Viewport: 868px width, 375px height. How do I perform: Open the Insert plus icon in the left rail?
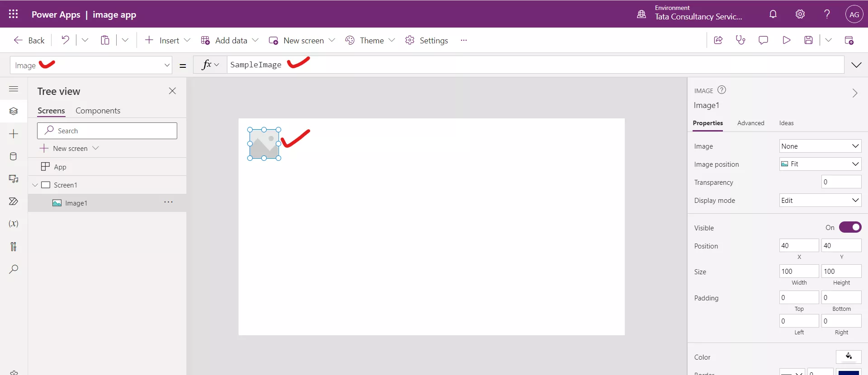point(14,134)
